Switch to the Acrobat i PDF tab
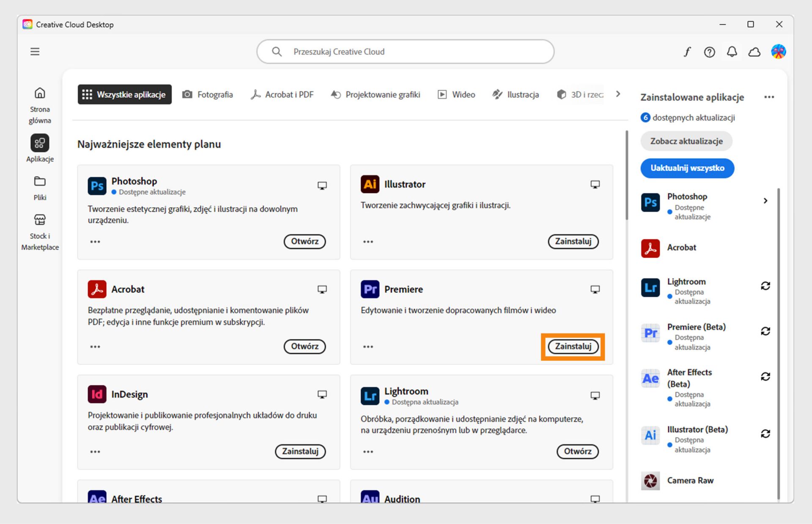 282,94
